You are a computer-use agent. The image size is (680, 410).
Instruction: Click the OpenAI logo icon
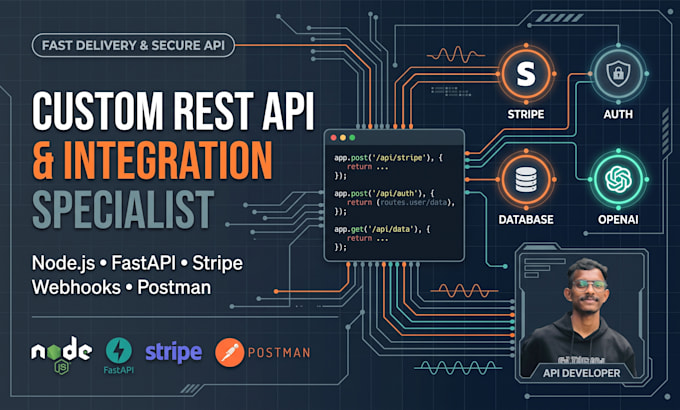(x=618, y=180)
